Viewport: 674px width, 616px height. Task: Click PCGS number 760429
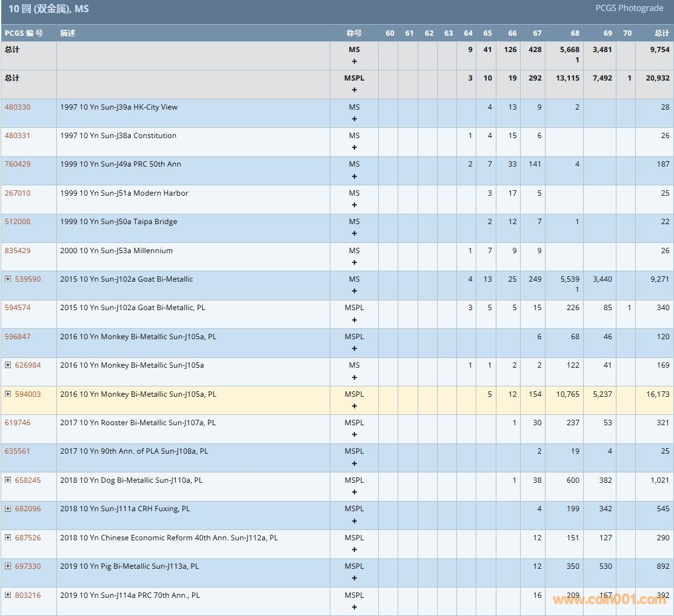(18, 164)
